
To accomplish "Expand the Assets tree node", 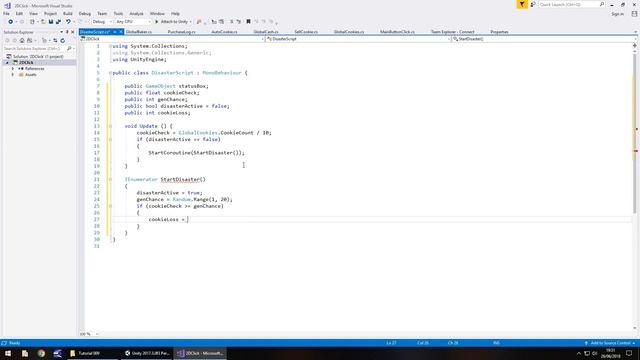I will pyautogui.click(x=13, y=75).
